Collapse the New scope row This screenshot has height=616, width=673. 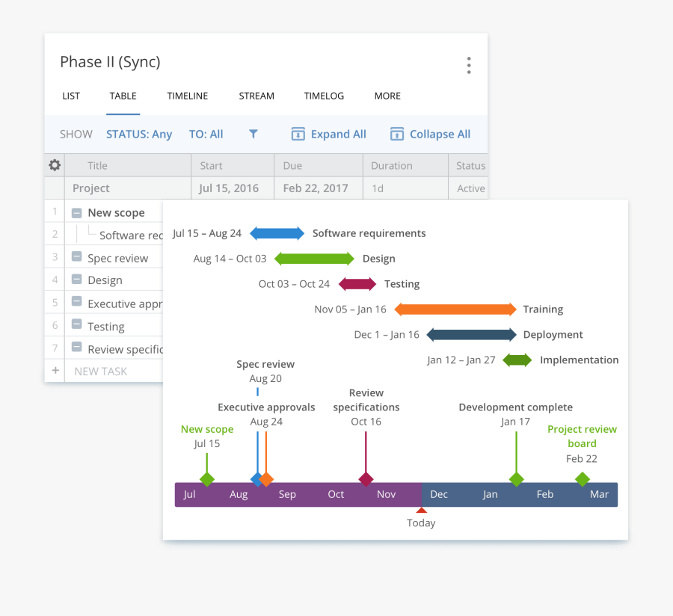pyautogui.click(x=77, y=213)
